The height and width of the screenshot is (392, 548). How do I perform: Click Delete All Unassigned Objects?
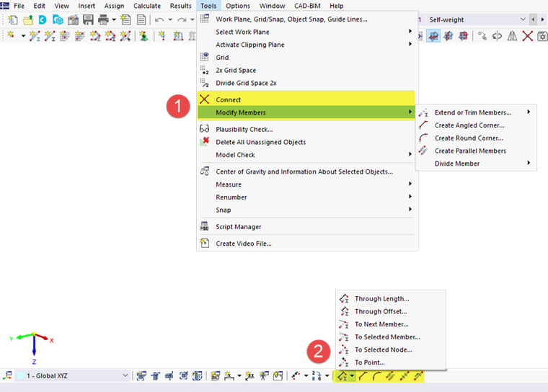(307, 142)
